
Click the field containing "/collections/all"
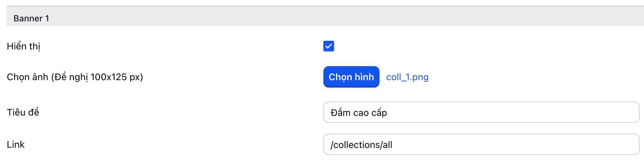481,145
